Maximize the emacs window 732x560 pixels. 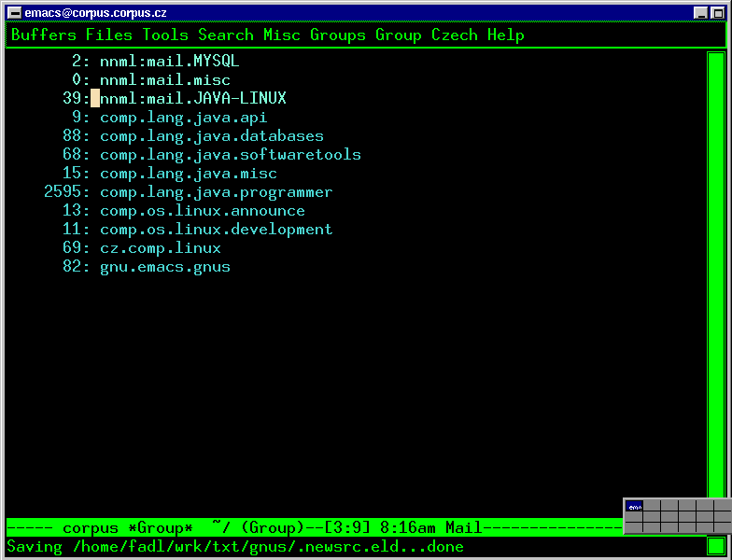click(x=718, y=12)
